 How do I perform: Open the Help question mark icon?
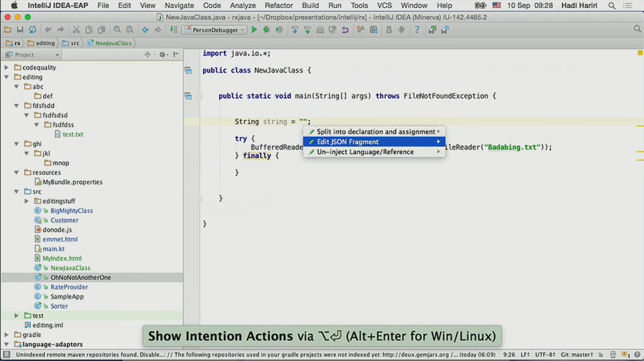tap(417, 29)
